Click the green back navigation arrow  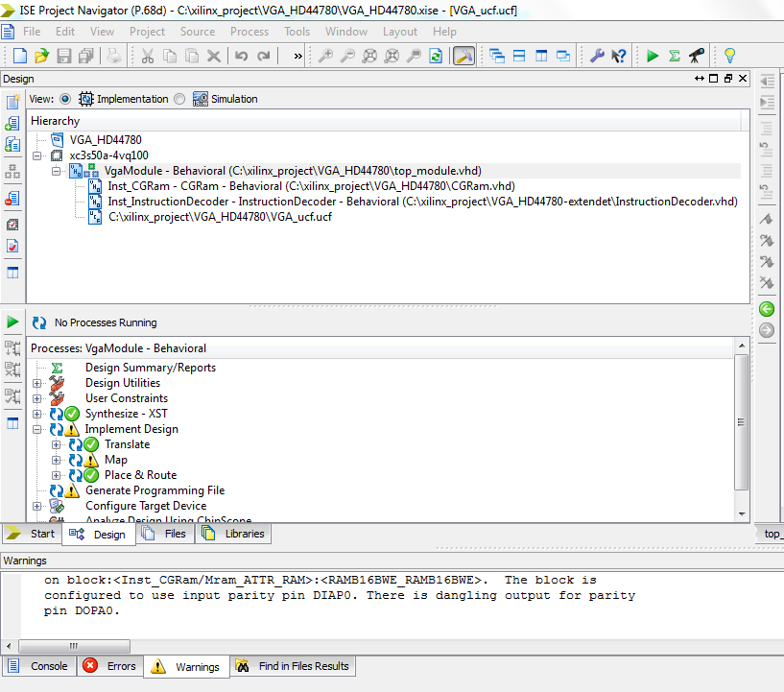(x=767, y=309)
